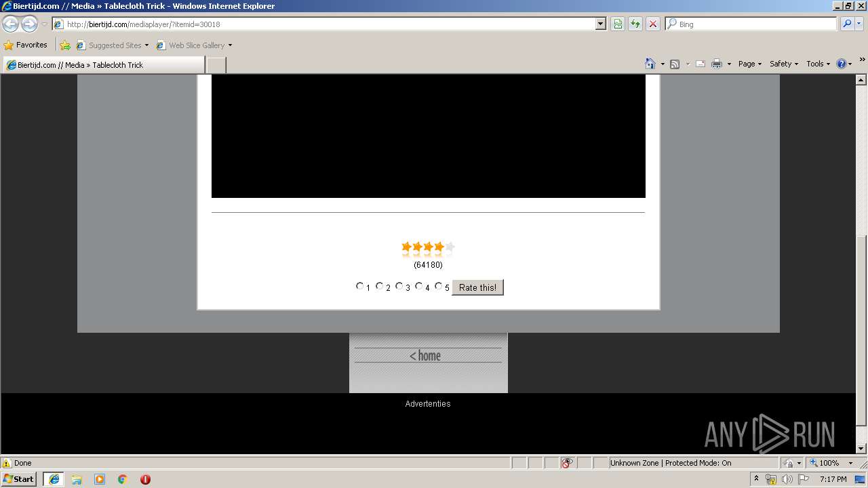
Task: Click the scroll up arrow
Action: pyautogui.click(x=861, y=79)
